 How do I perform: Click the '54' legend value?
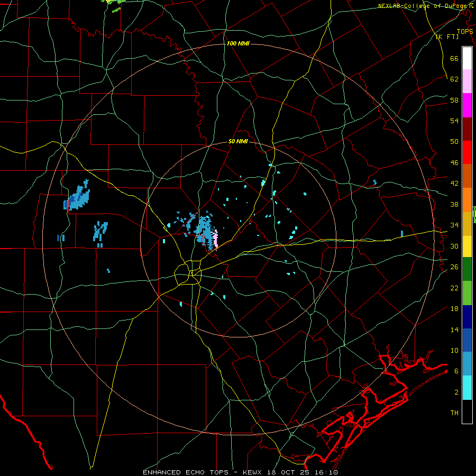454,121
